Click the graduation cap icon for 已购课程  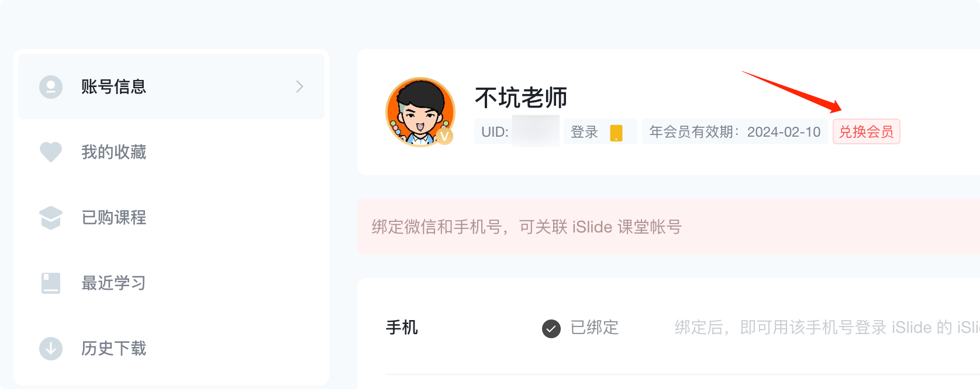point(51,218)
